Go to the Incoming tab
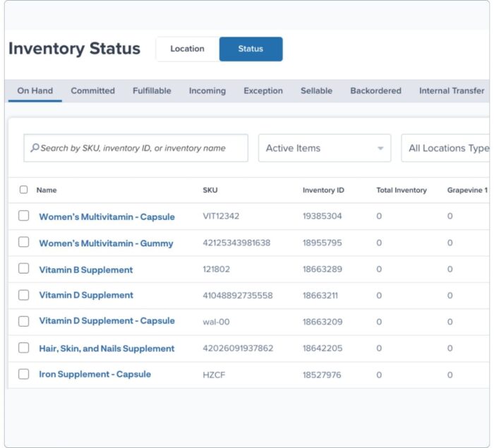Viewport: 494px width, 448px height. pyautogui.click(x=207, y=91)
